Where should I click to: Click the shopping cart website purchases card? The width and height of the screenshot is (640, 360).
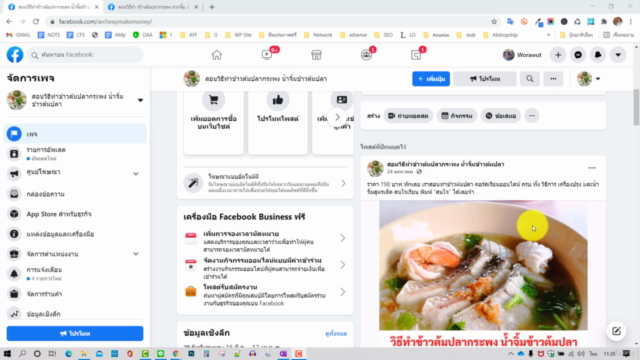click(213, 122)
